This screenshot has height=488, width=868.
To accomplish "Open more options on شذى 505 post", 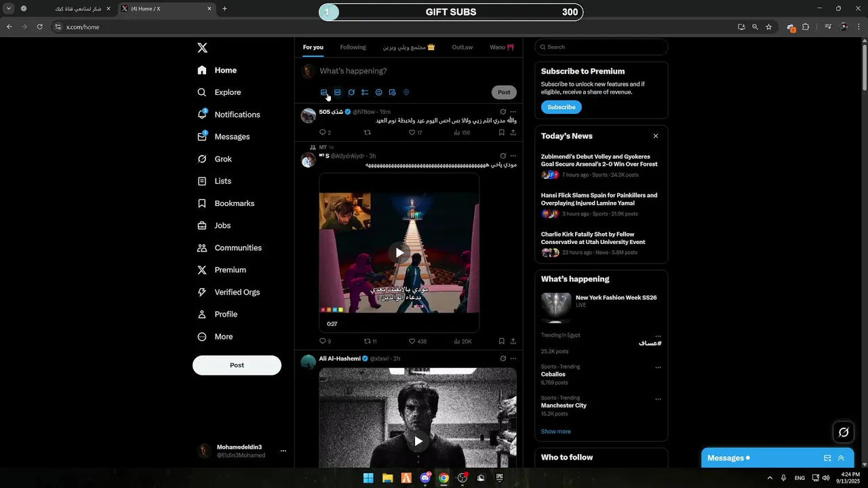I will [x=513, y=112].
